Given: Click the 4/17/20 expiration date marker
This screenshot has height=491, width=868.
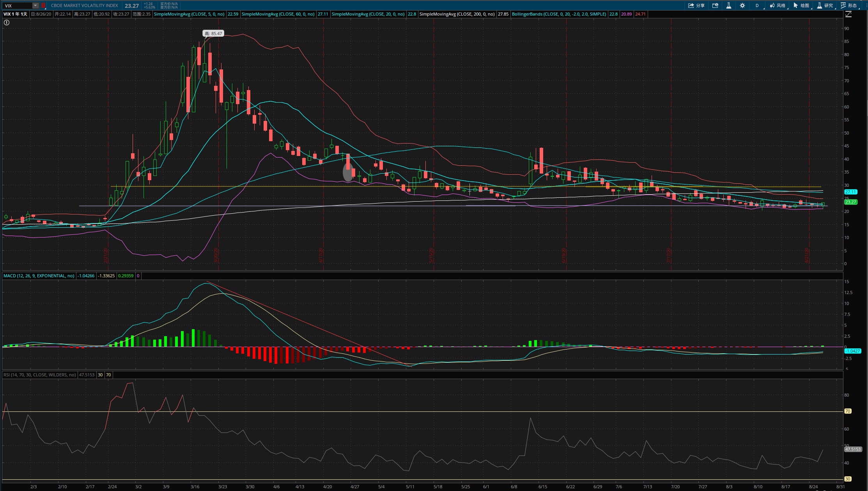Looking at the screenshot, I should pyautogui.click(x=321, y=255).
